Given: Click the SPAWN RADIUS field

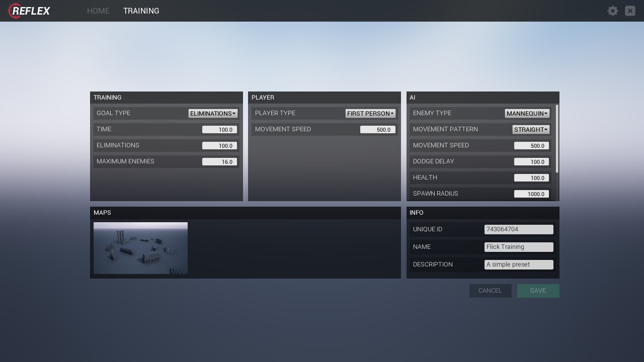Looking at the screenshot, I should tap(532, 194).
